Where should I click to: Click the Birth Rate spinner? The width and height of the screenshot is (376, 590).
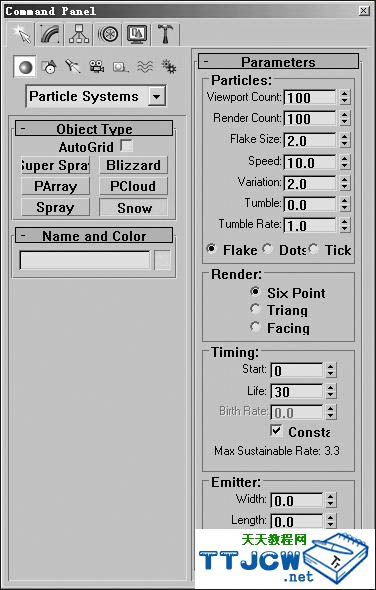[330, 413]
